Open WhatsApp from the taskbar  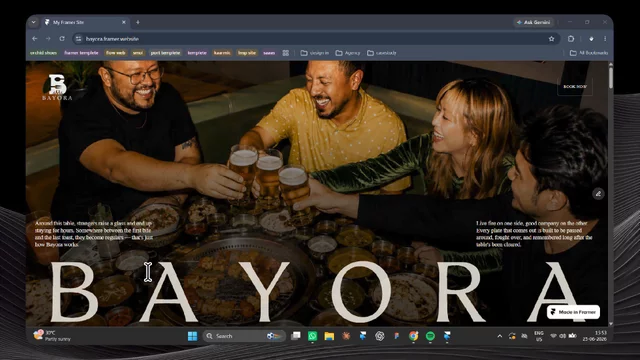[312, 336]
